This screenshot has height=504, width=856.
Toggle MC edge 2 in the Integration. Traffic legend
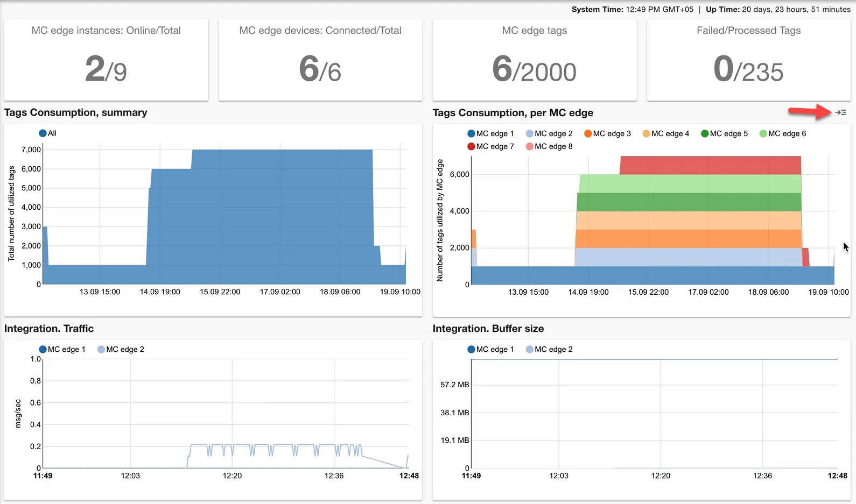[121, 349]
